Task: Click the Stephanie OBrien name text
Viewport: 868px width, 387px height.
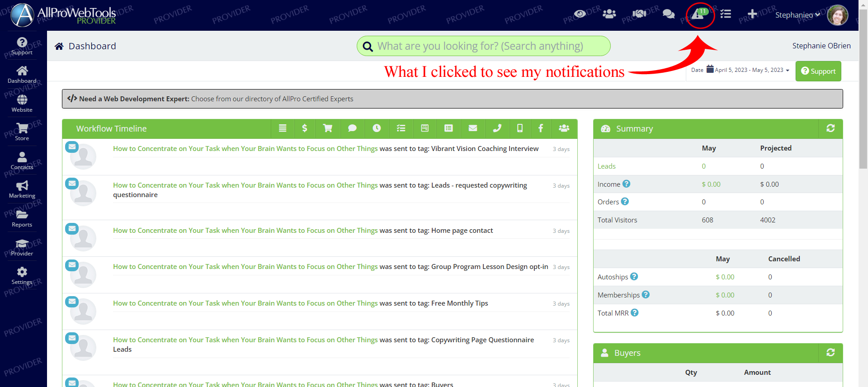Action: pos(821,46)
